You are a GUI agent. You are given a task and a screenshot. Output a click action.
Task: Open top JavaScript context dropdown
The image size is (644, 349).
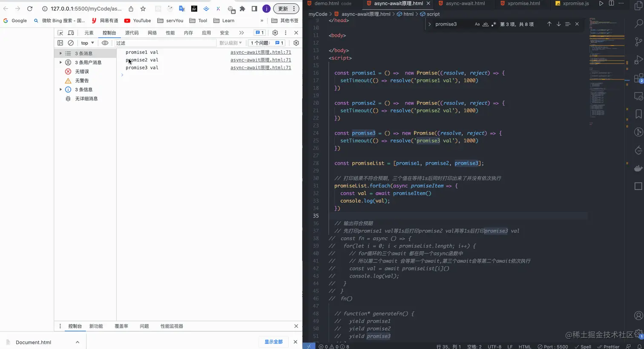87,43
